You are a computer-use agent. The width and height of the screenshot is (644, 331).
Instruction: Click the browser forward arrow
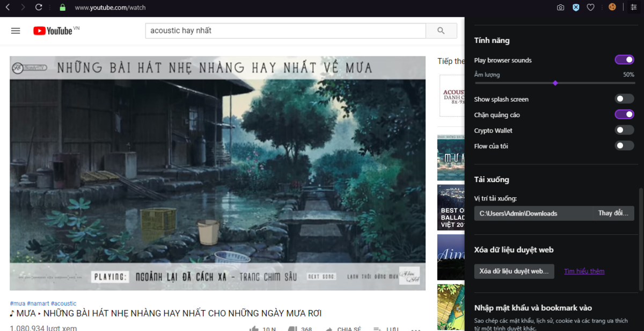(x=23, y=8)
